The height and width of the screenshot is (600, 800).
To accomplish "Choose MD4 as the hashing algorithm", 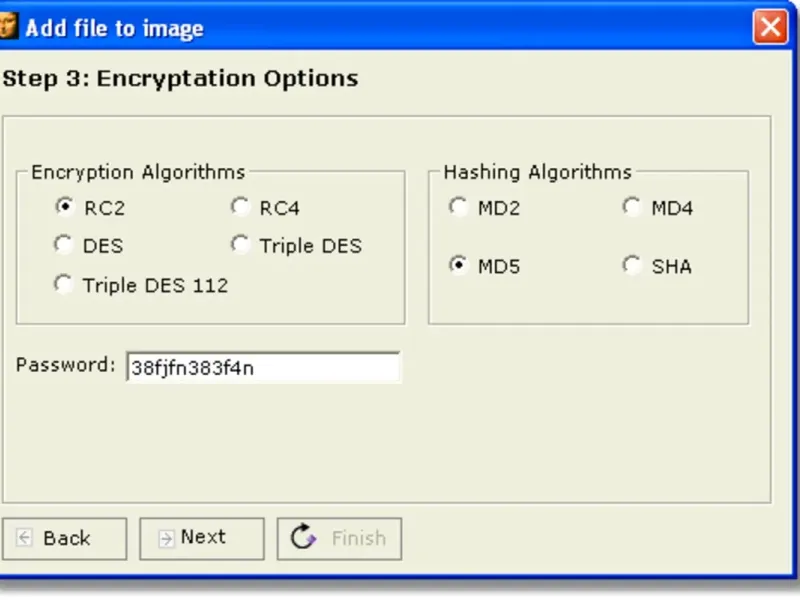I will 632,207.
